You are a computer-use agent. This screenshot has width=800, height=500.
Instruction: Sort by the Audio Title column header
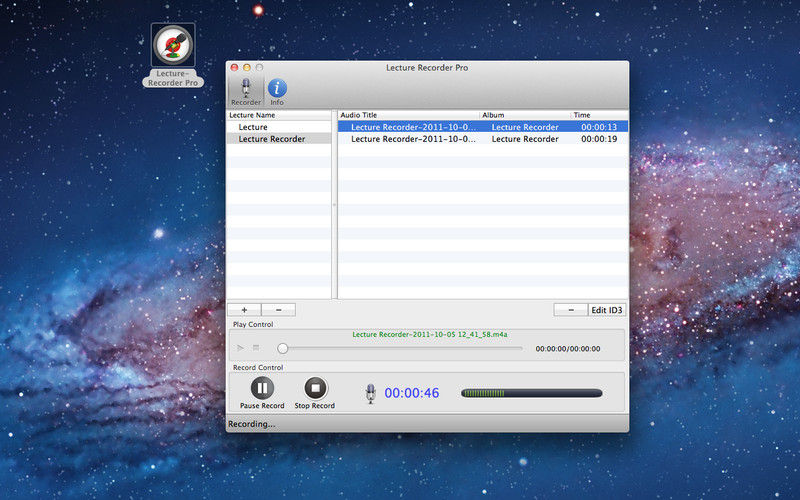pos(408,115)
